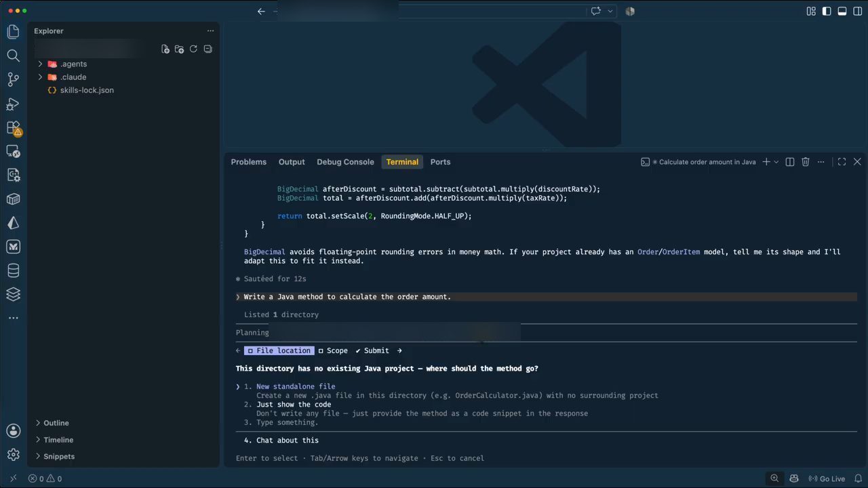Refresh the Explorer file tree
Viewport: 868px width, 488px height.
pyautogui.click(x=193, y=49)
